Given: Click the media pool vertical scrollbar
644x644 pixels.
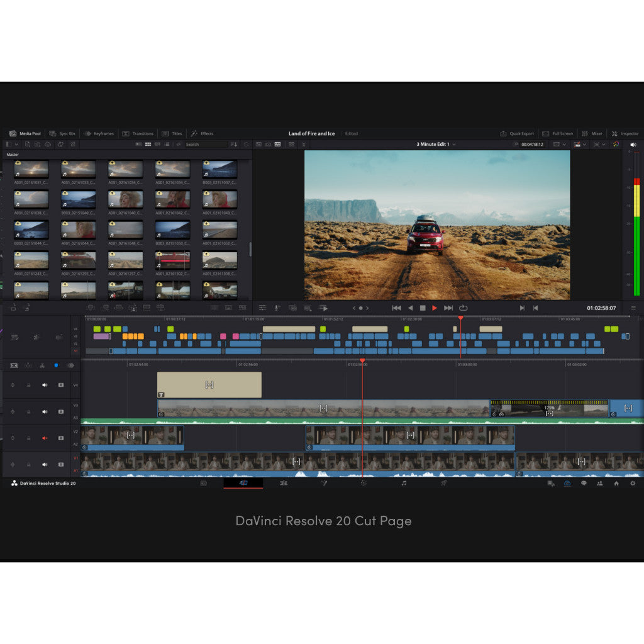Looking at the screenshot, I should point(250,249).
